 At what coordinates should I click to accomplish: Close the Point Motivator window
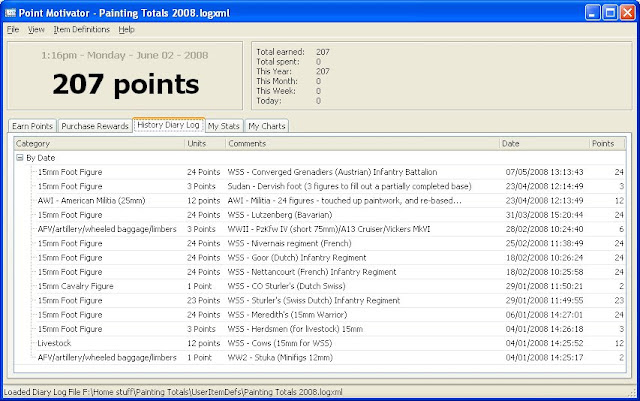click(x=628, y=13)
